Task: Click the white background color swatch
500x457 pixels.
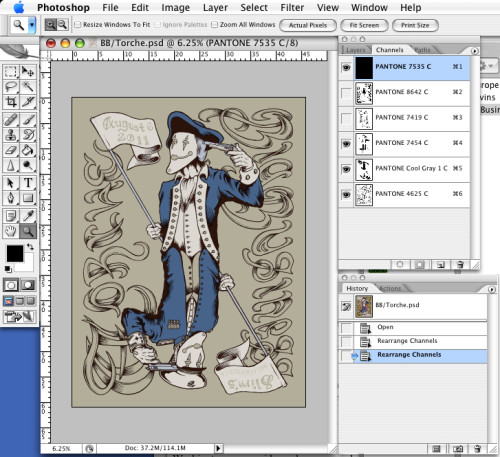Action: [x=28, y=266]
